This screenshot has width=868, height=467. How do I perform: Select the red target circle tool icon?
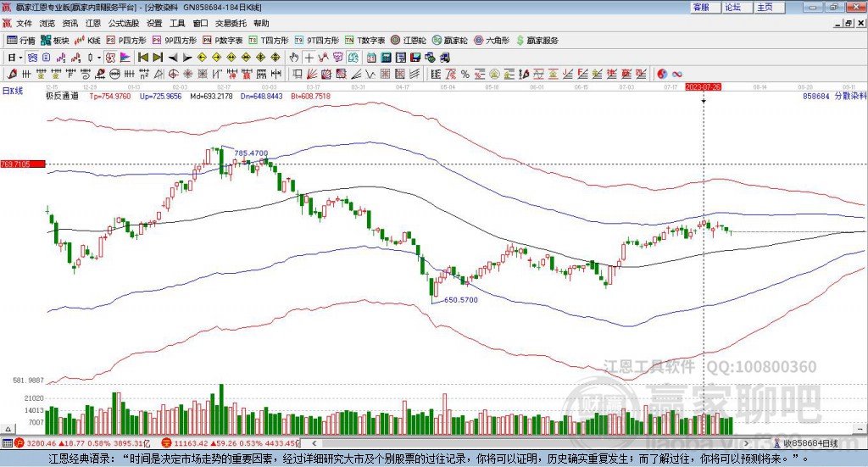pos(173,74)
